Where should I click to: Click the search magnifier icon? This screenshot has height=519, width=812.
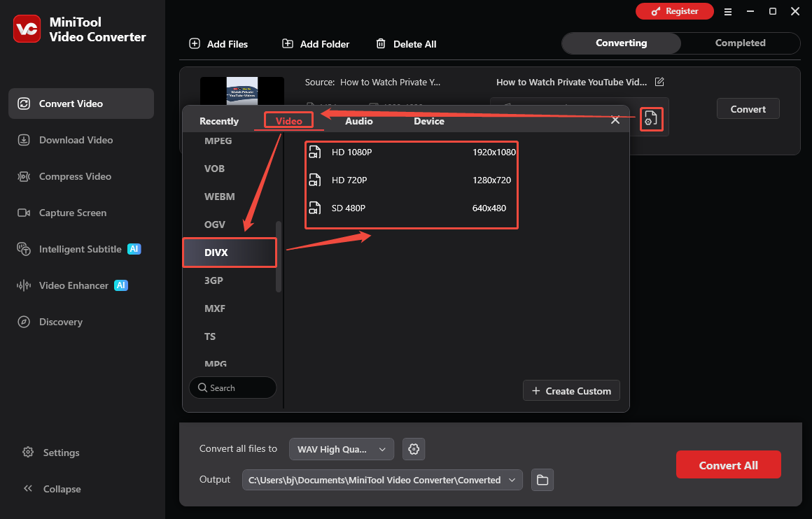(202, 388)
